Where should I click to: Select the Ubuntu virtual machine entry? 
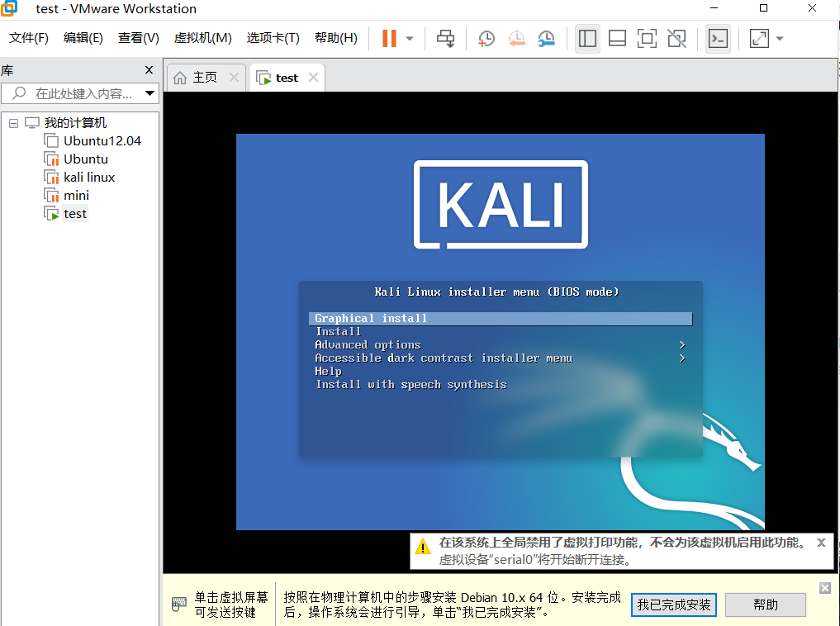coord(86,159)
